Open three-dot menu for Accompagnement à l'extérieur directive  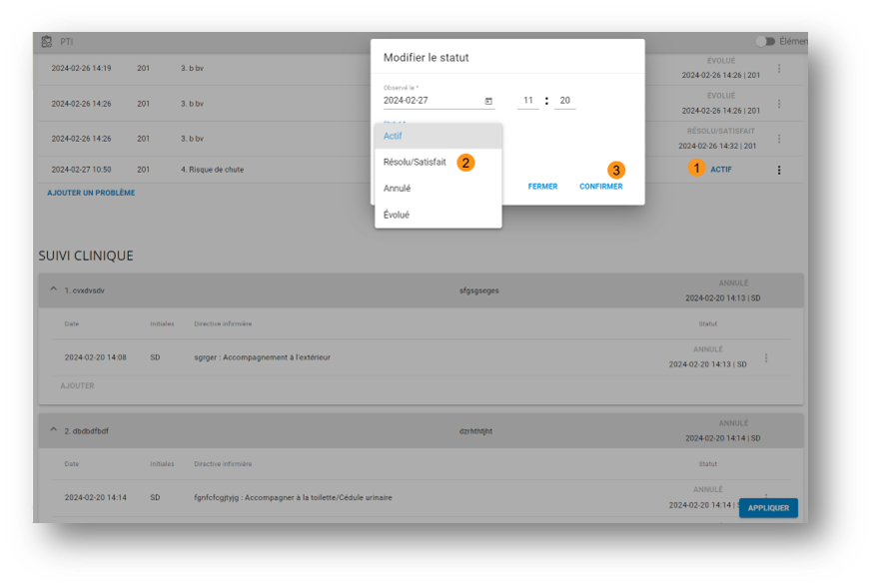point(766,357)
